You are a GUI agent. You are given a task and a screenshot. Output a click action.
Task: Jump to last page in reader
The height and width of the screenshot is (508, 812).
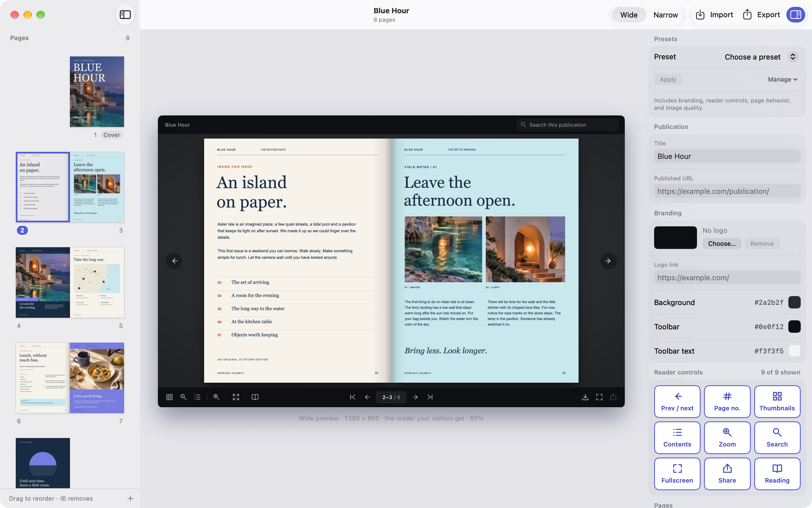tap(430, 397)
